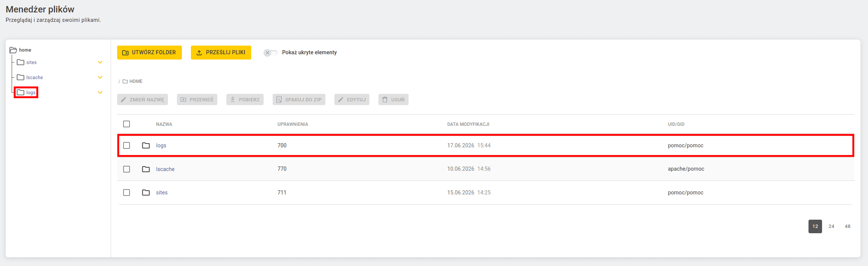Check the select-all checkbox in table header
The width and height of the screenshot is (868, 266).
(127, 124)
